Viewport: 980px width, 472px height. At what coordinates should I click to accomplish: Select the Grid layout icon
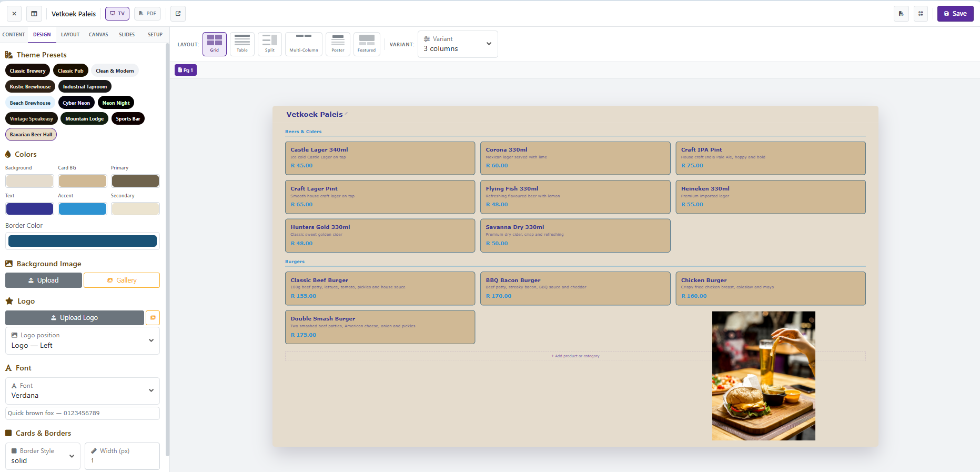[215, 44]
